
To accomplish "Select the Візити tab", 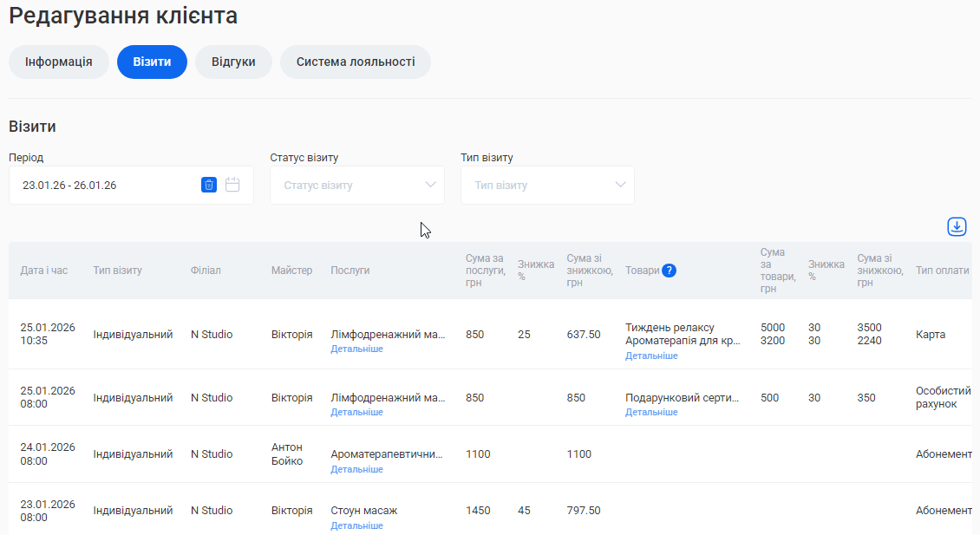I will [x=152, y=62].
